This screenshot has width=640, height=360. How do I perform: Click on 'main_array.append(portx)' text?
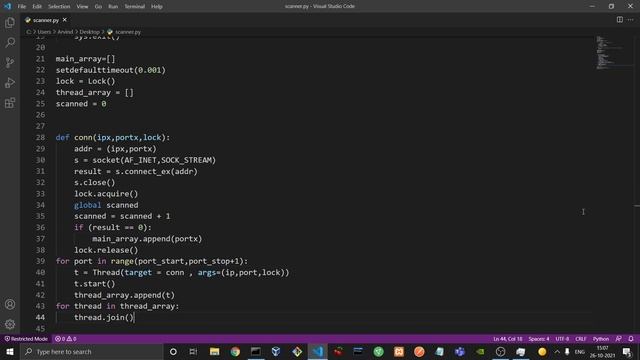pos(147,239)
